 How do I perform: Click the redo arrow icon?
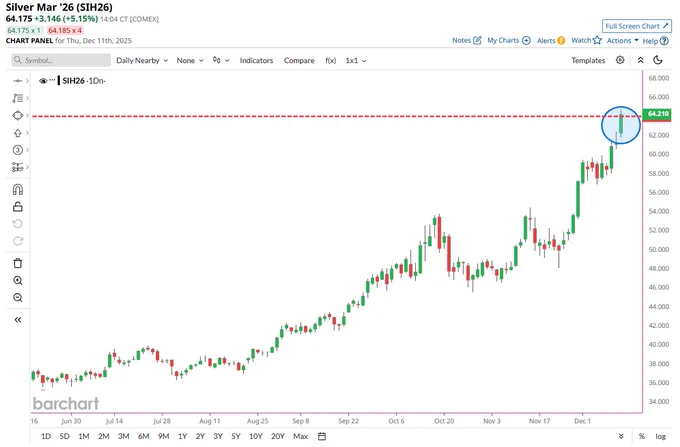(x=18, y=241)
